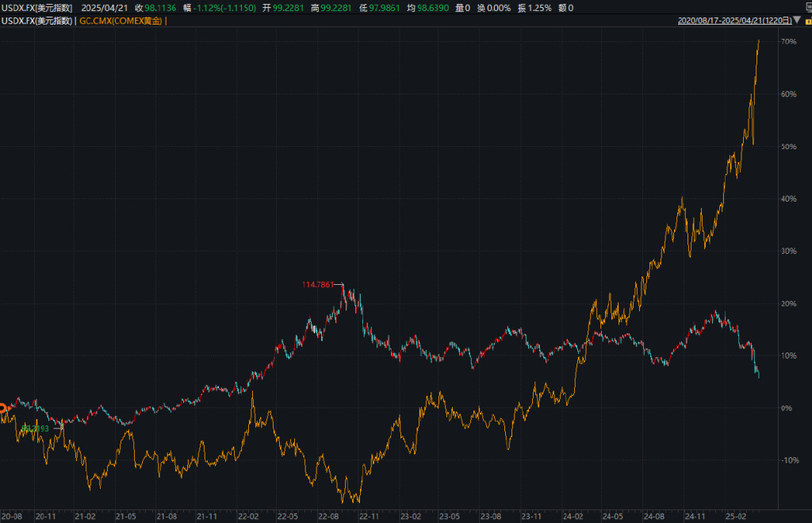Click the amplitude 1.25% value in header
The height and width of the screenshot is (523, 812).
539,8
